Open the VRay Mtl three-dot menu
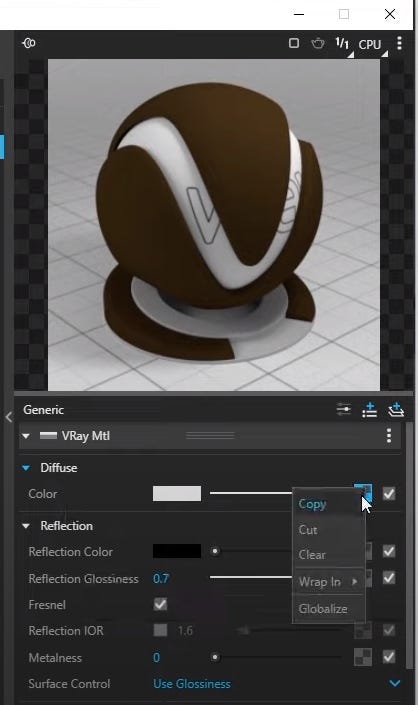 point(389,435)
